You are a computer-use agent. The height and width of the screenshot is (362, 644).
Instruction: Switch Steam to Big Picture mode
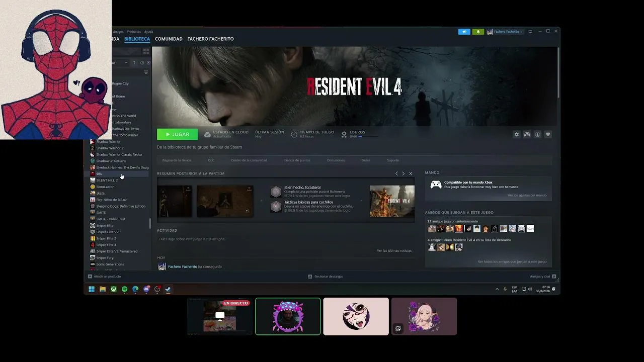point(530,32)
